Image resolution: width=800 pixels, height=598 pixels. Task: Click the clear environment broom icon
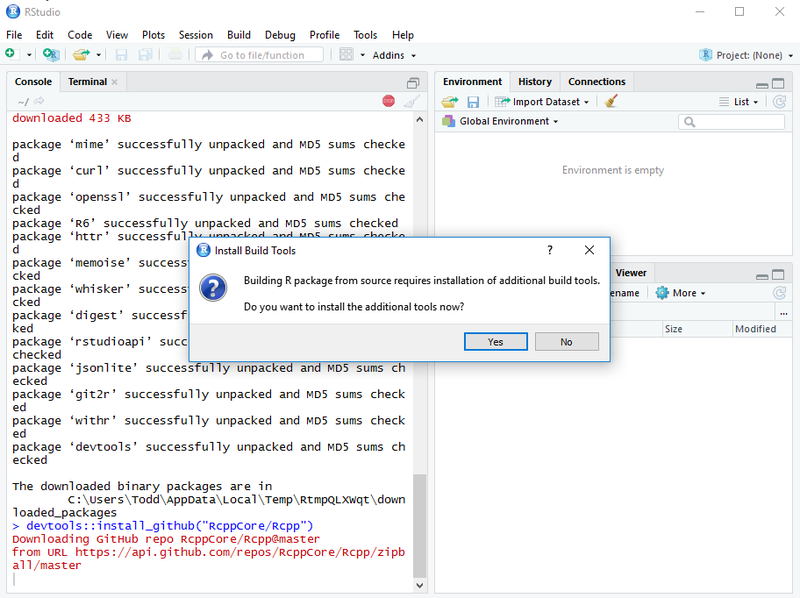pyautogui.click(x=611, y=101)
